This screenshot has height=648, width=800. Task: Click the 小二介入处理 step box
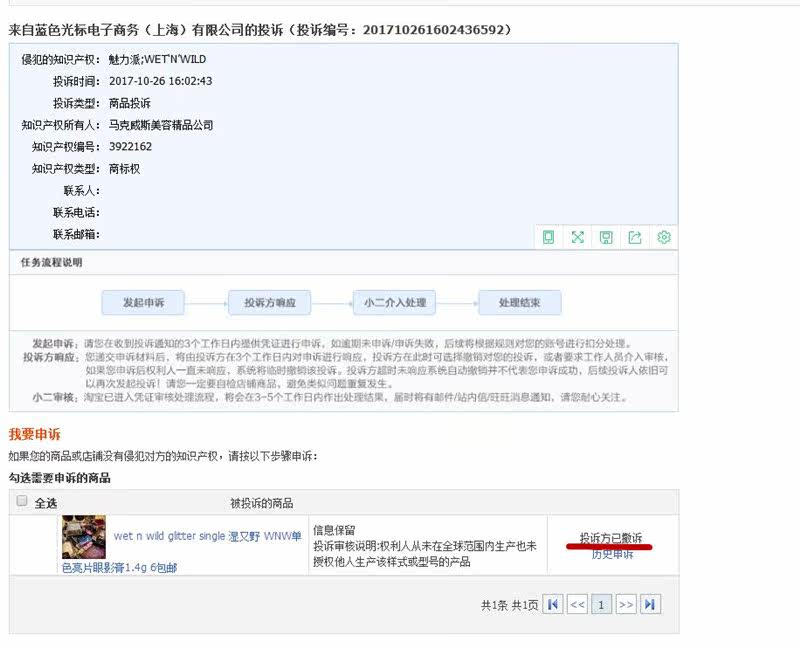coord(394,303)
